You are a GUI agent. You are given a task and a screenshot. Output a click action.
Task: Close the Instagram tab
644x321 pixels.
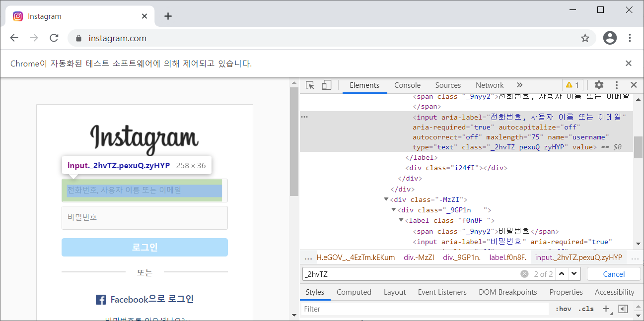144,16
